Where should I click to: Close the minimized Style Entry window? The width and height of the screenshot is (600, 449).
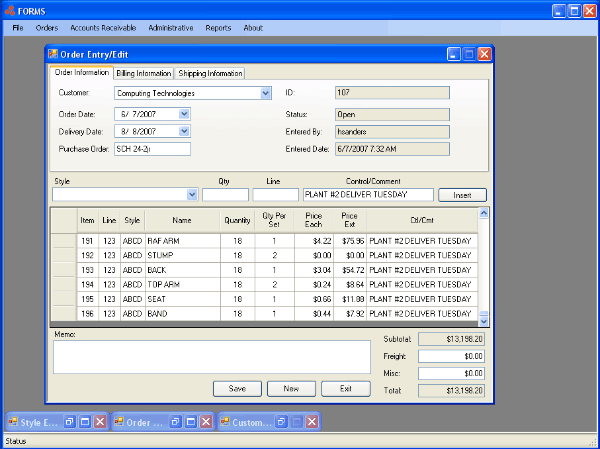pos(100,422)
